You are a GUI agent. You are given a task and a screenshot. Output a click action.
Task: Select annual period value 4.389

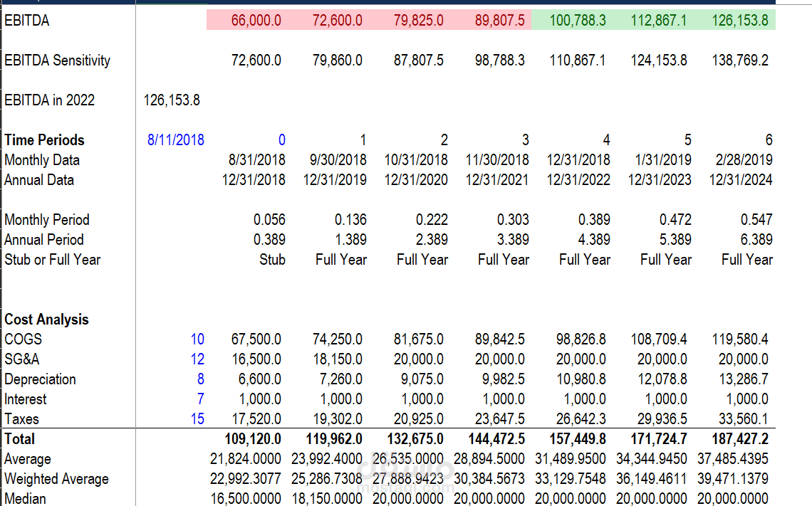[x=594, y=240]
